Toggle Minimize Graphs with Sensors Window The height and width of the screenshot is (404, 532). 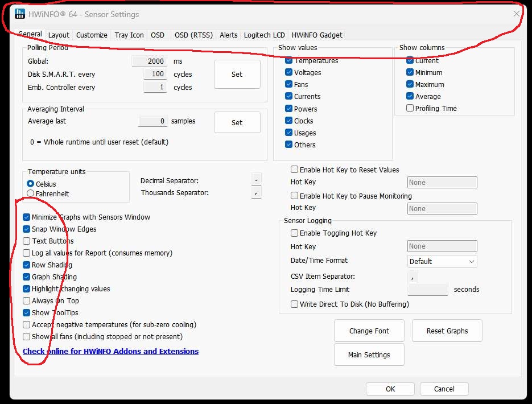[27, 217]
